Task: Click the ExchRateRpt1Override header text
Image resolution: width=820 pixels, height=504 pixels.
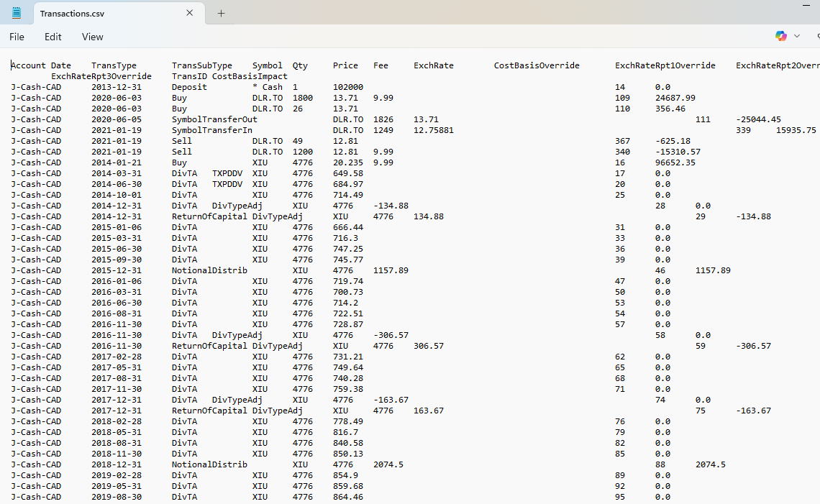Action: click(665, 65)
